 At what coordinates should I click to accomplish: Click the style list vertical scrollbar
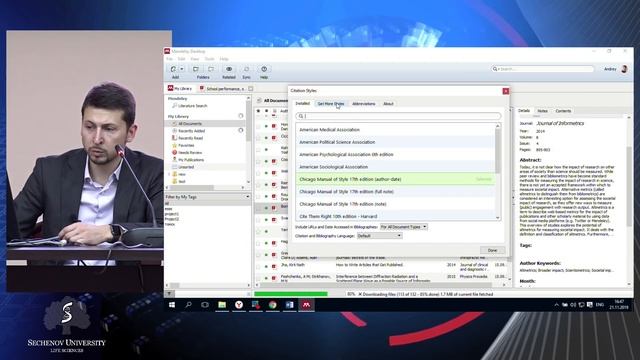click(498, 151)
